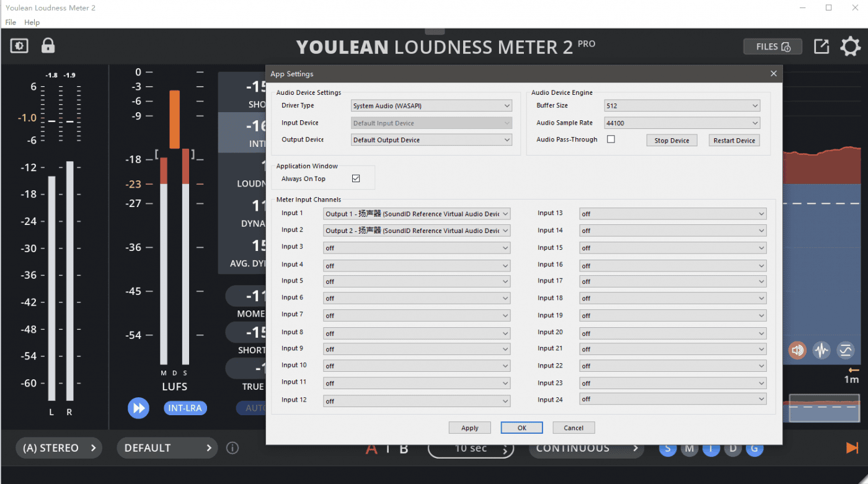Click the Restart Device button

734,141
